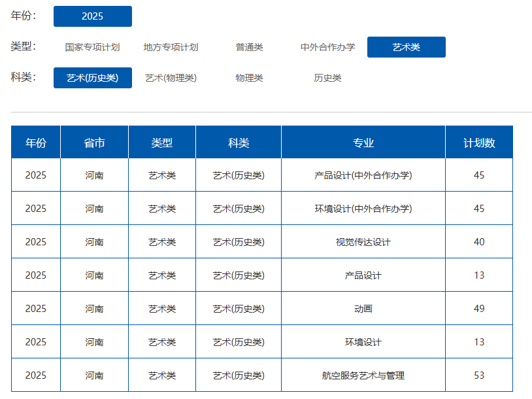This screenshot has width=532, height=399.
Task: Click the 科类 column header
Action: [x=239, y=143]
